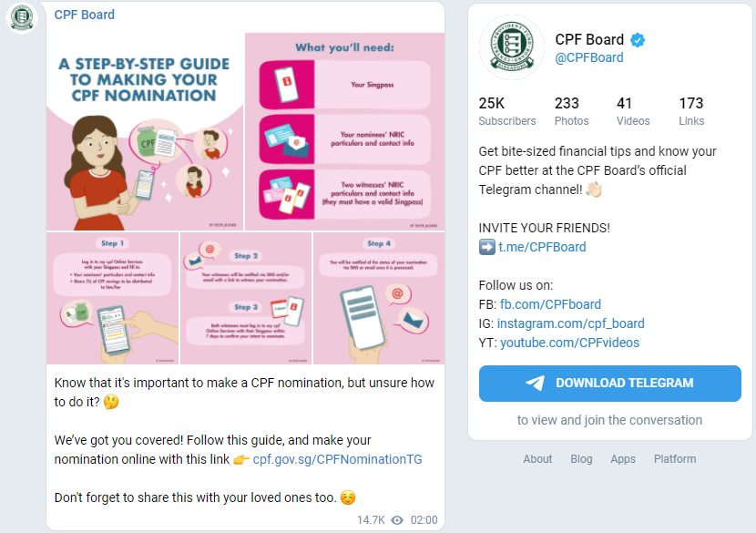This screenshot has width=756, height=533.
Task: Open the instagram.com/cpf_board link
Action: [x=571, y=323]
